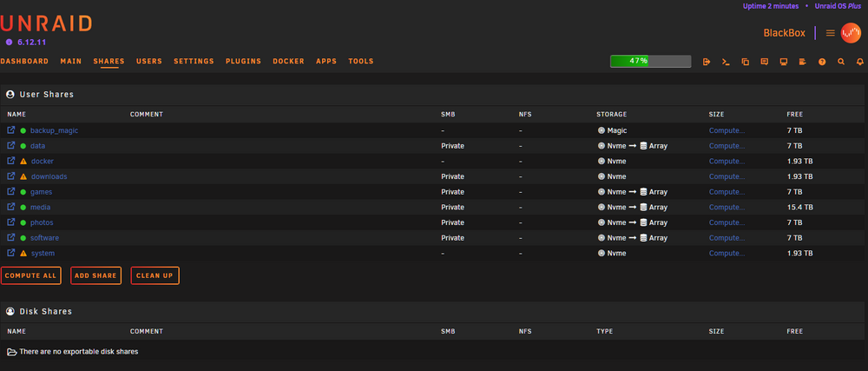
Task: Click the Search magnifier icon
Action: [x=841, y=62]
